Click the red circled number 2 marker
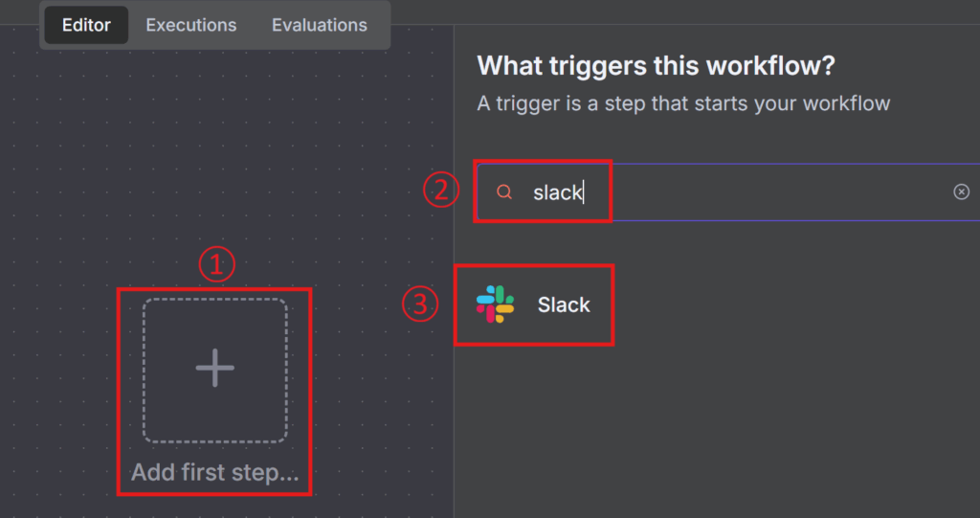The width and height of the screenshot is (980, 518). (440, 191)
